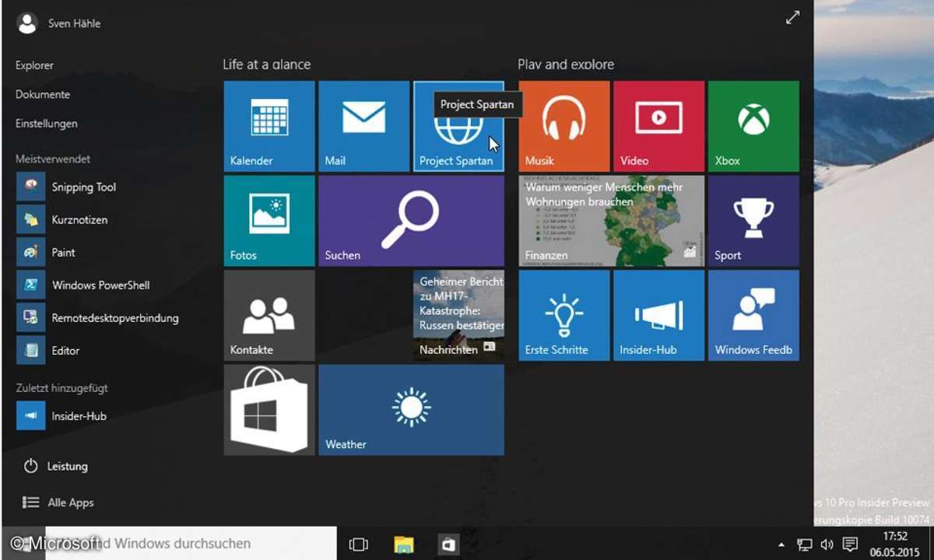934x560 pixels.
Task: Click the volume speaker icon
Action: tap(827, 544)
